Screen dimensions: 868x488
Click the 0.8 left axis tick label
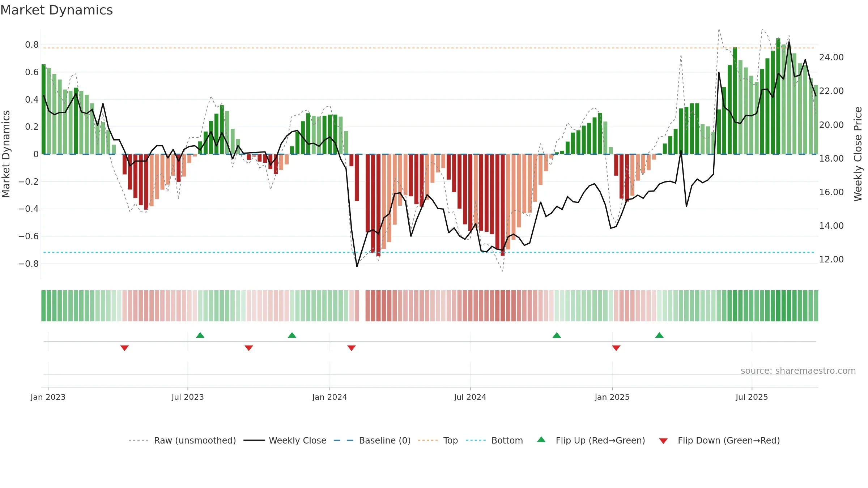32,45
